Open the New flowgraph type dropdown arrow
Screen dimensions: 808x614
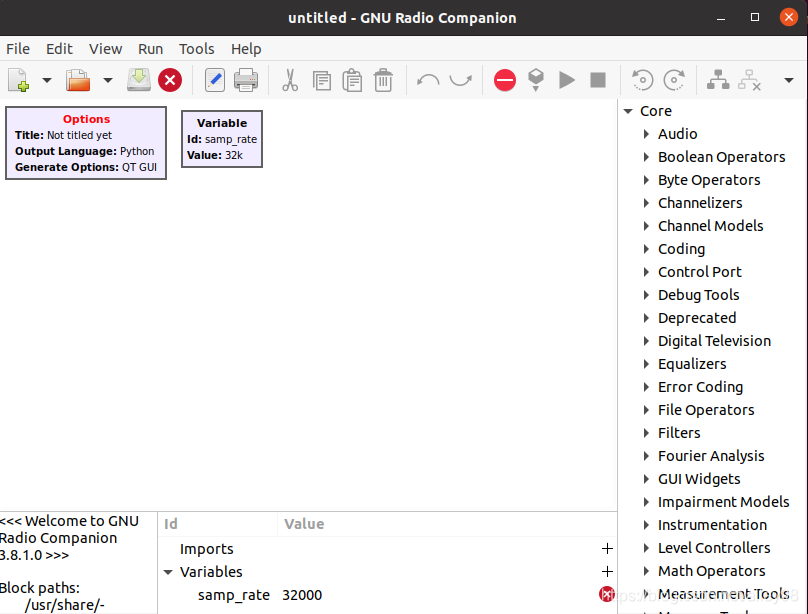[47, 80]
